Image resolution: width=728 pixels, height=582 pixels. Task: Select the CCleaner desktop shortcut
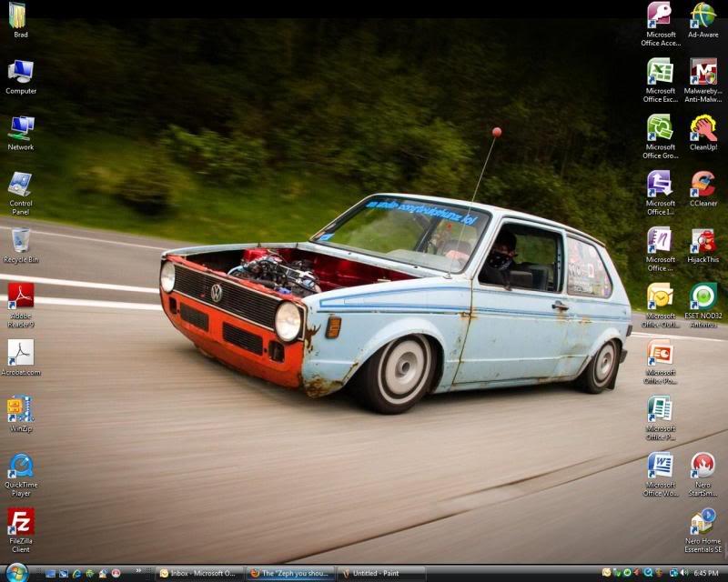click(703, 189)
